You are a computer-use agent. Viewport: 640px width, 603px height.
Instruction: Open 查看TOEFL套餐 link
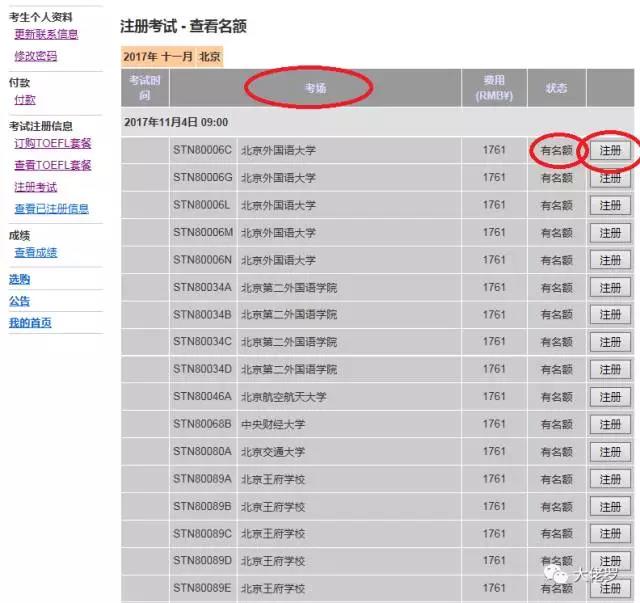pyautogui.click(x=53, y=165)
